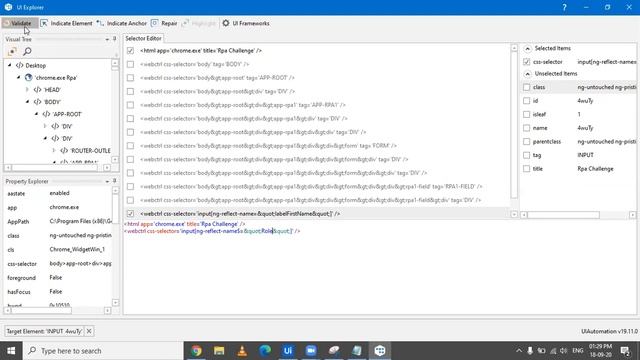Click the cls 'Chrome_WidgetWin_1' property value
Screen dimensions: 640x360
click(77, 249)
